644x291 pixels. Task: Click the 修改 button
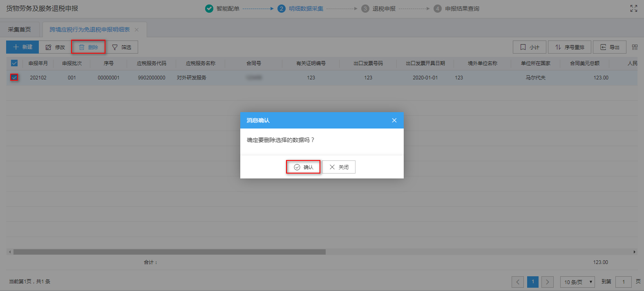tap(55, 47)
